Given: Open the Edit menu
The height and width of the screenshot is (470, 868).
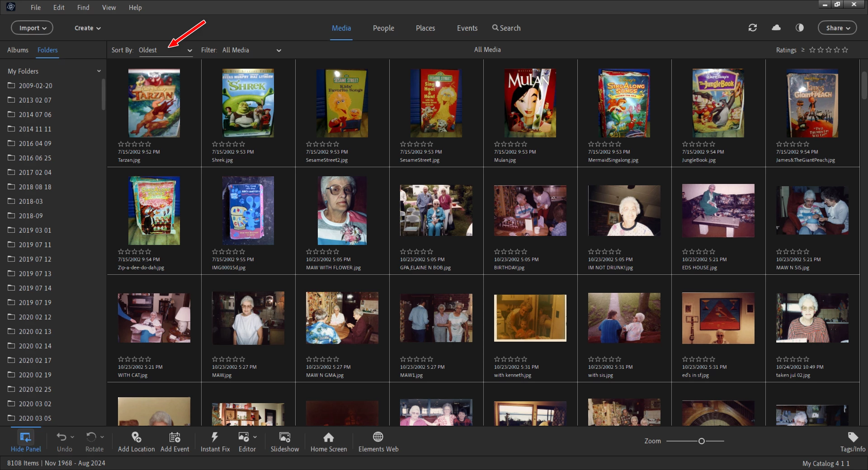Looking at the screenshot, I should pyautogui.click(x=59, y=7).
